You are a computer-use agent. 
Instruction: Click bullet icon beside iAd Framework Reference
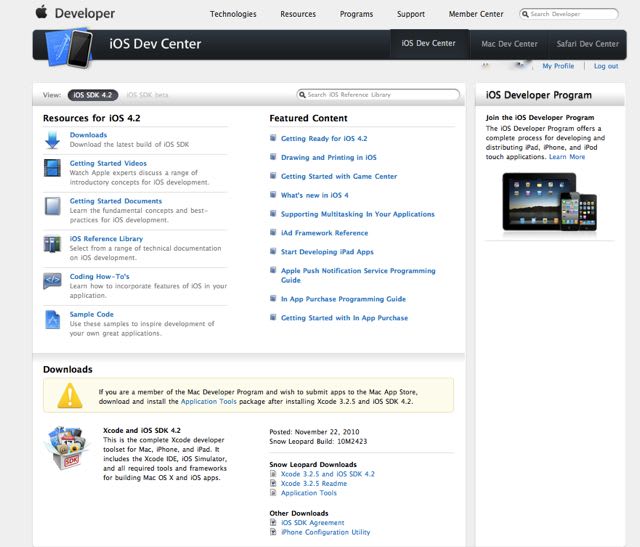pos(273,232)
